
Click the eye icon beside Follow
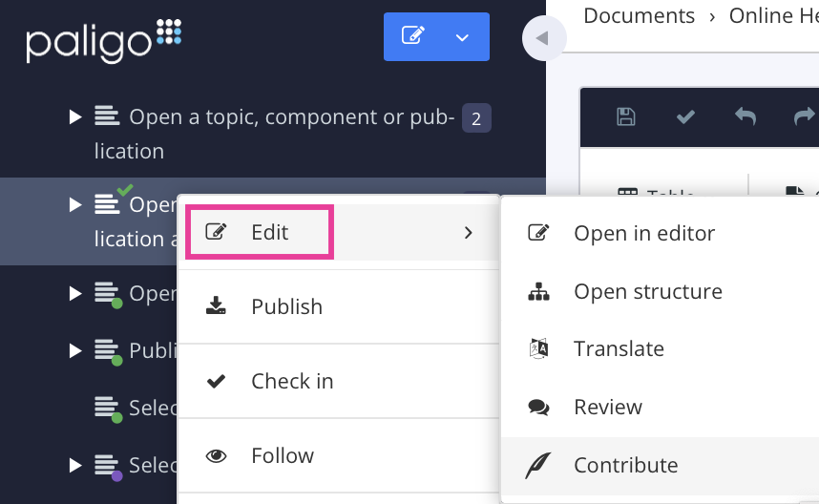click(x=216, y=456)
